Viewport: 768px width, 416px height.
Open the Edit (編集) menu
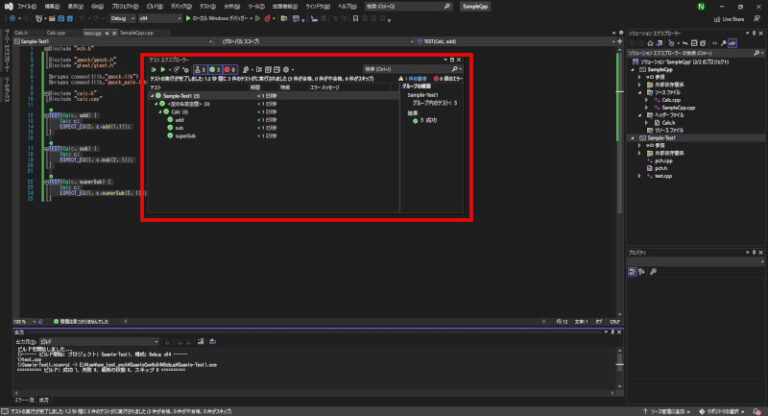[x=51, y=6]
